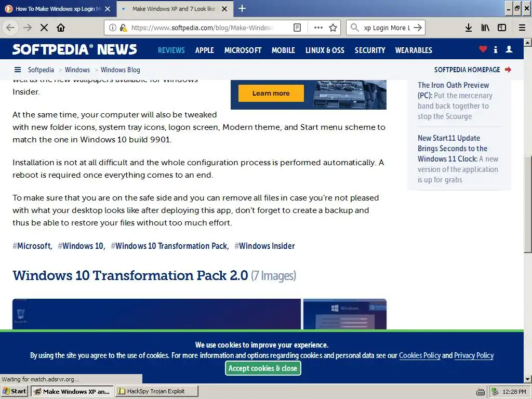532x399 pixels.
Task: Open the Apple news section
Action: pyautogui.click(x=205, y=50)
